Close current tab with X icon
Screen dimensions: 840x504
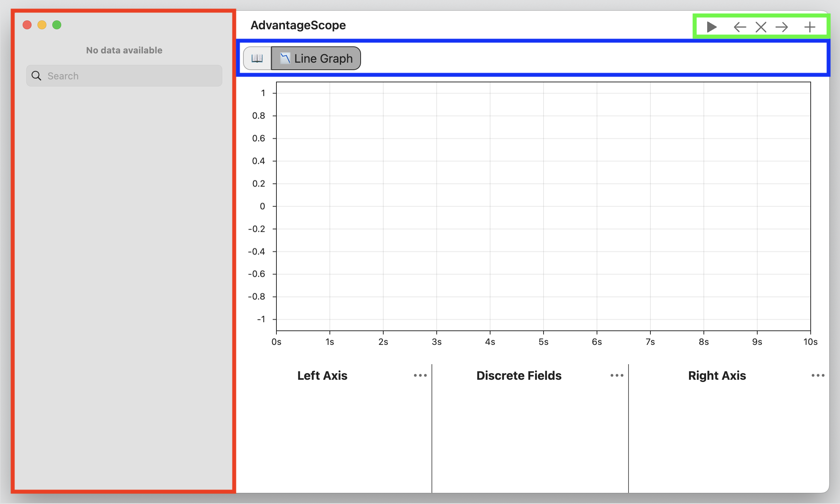pyautogui.click(x=761, y=27)
